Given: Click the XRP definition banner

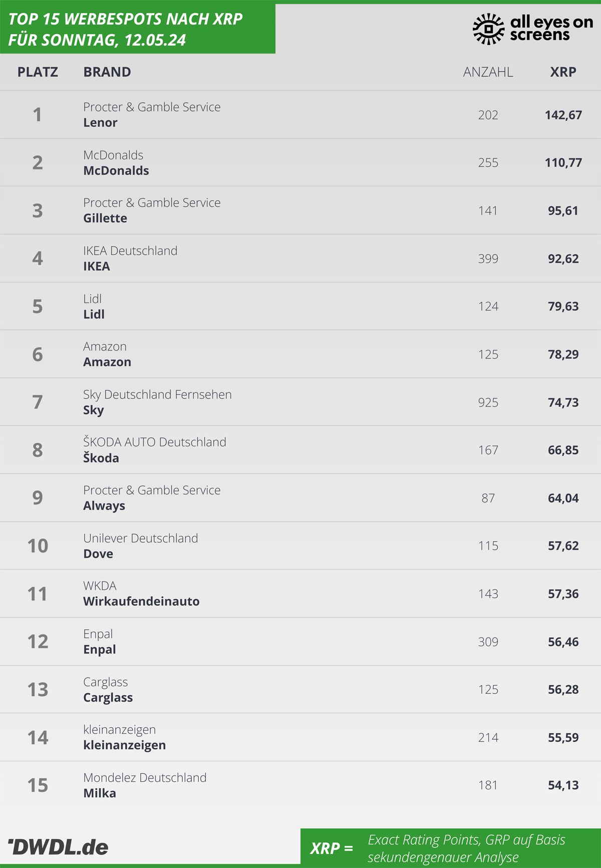Looking at the screenshot, I should click(x=451, y=848).
